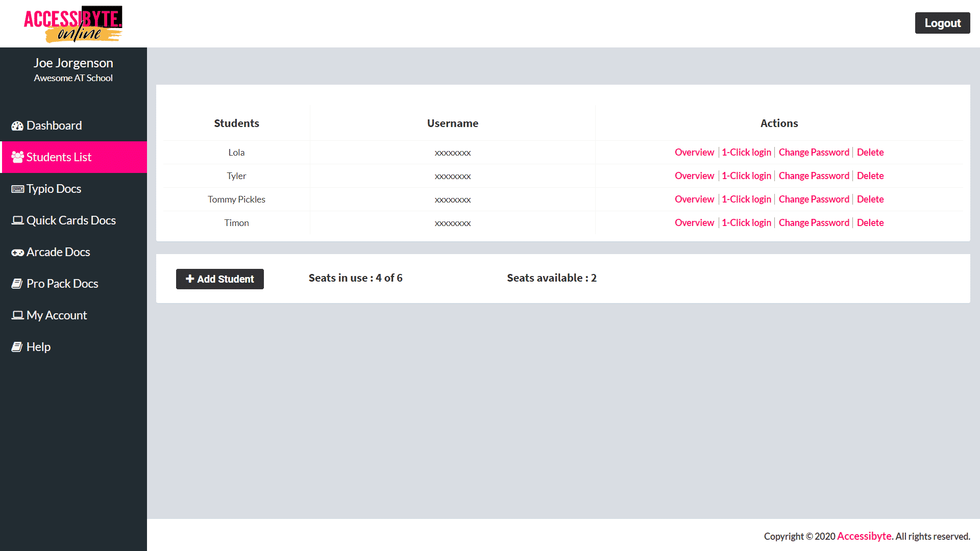Viewport: 980px width, 551px height.
Task: Click the plus icon on Add Student
Action: click(x=190, y=279)
